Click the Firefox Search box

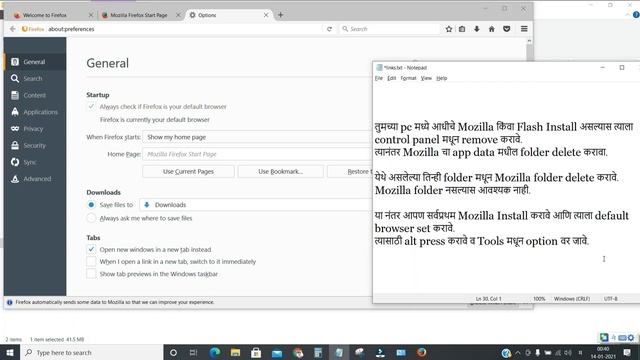[x=389, y=29]
